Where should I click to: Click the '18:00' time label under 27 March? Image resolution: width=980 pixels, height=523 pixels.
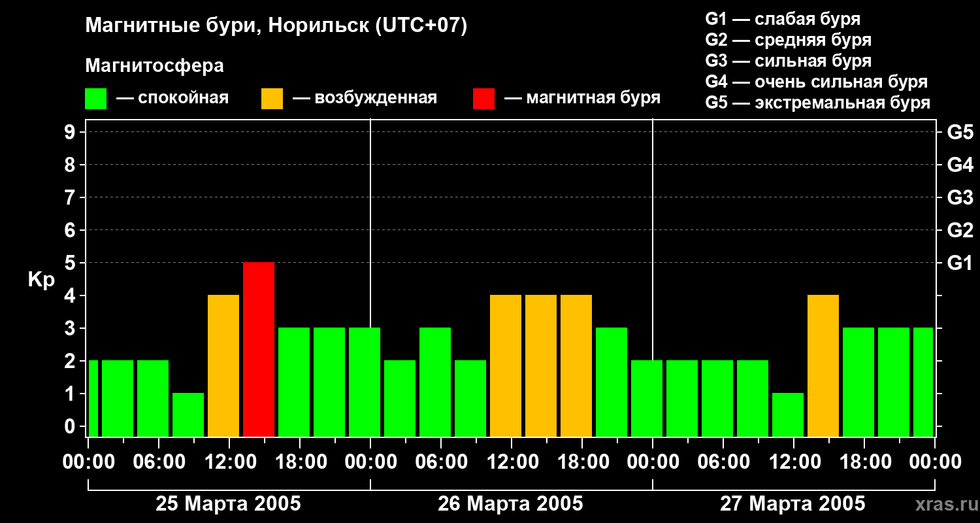coord(864,462)
